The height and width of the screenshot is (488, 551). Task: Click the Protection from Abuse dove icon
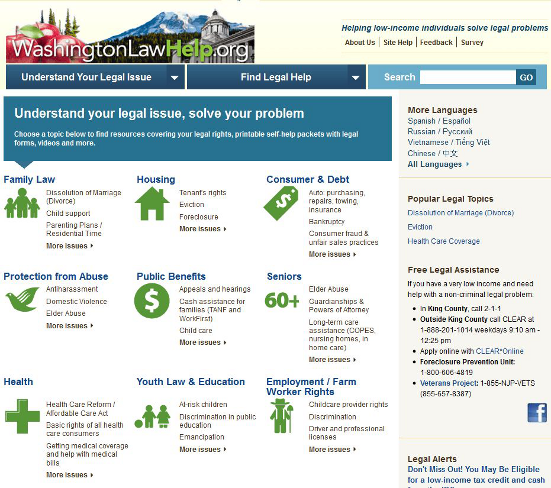point(22,299)
